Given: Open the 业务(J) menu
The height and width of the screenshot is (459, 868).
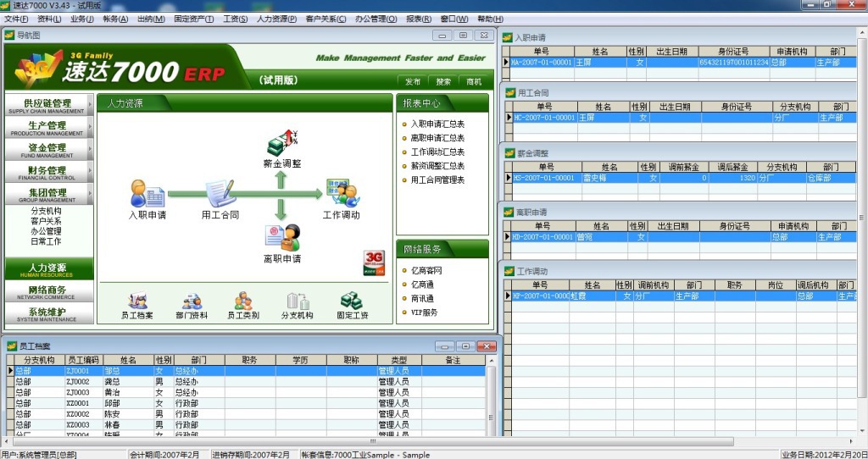Looking at the screenshot, I should pos(82,19).
